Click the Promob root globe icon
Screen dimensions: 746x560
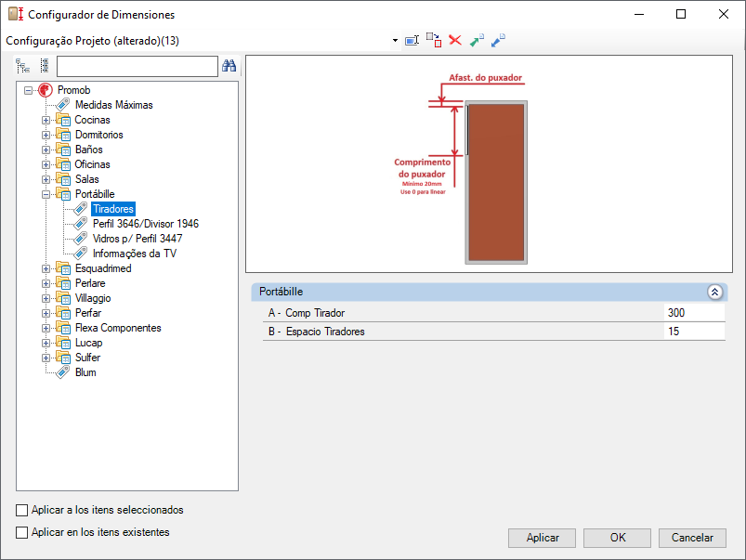click(46, 90)
